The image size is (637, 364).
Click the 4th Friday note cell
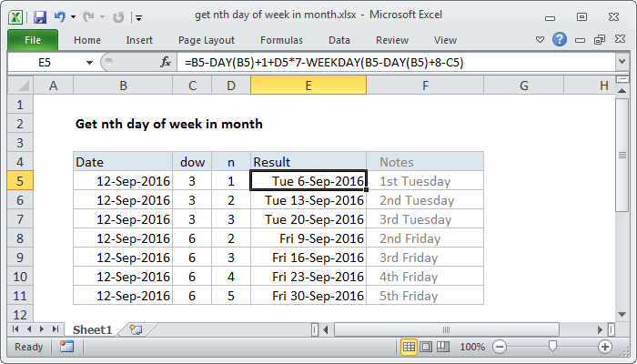click(x=425, y=277)
